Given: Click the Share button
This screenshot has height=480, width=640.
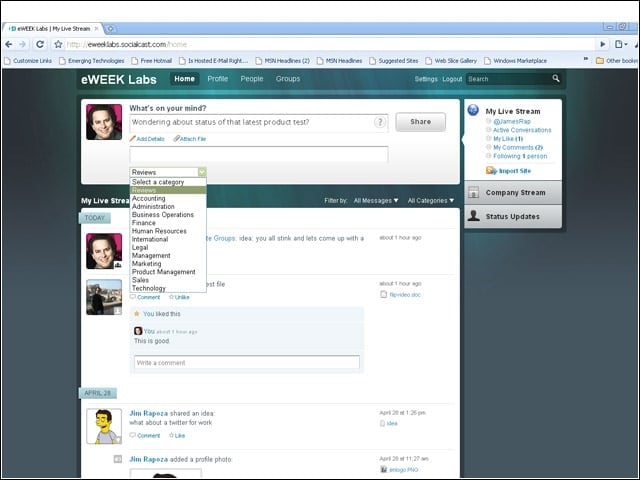Looking at the screenshot, I should [x=420, y=122].
